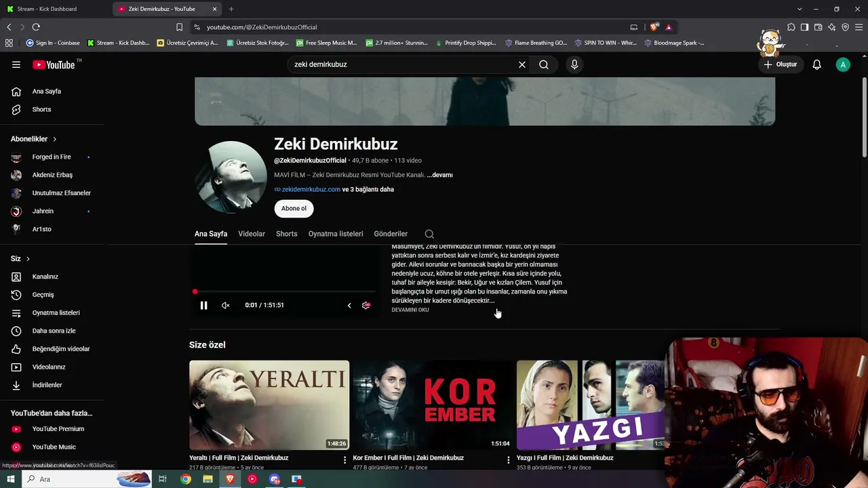Switch to the Videolar channel tab
Viewport: 868px width, 488px height.
click(x=252, y=234)
